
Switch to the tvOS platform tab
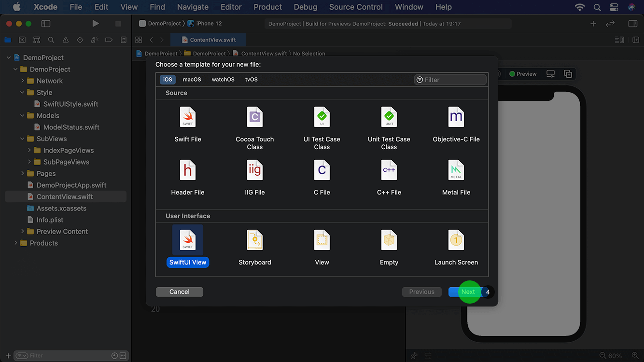(x=252, y=80)
